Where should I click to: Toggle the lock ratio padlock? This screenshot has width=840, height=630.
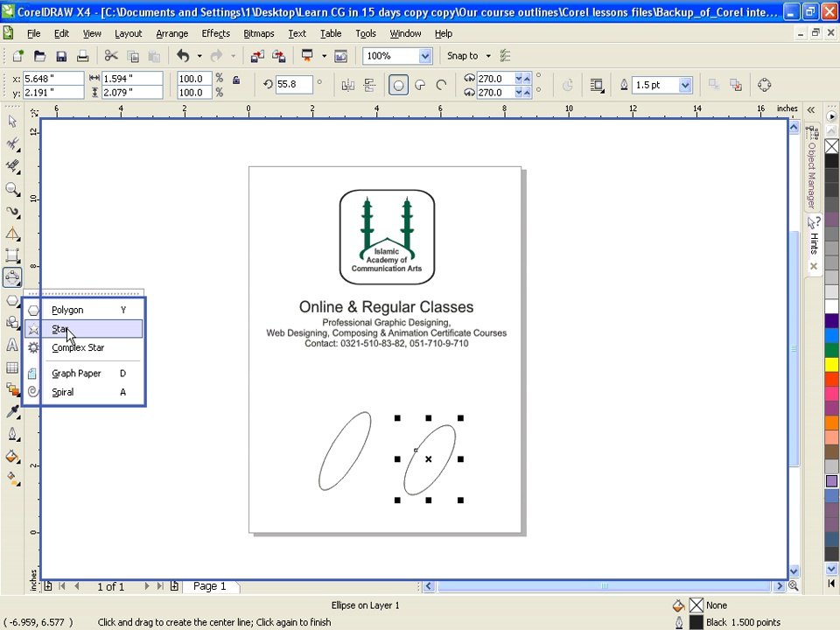coord(236,80)
